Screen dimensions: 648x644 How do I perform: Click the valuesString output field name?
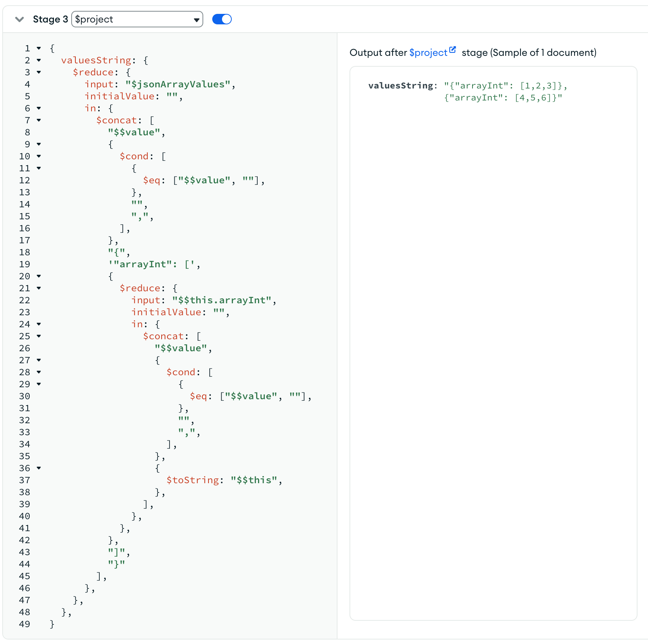point(400,86)
